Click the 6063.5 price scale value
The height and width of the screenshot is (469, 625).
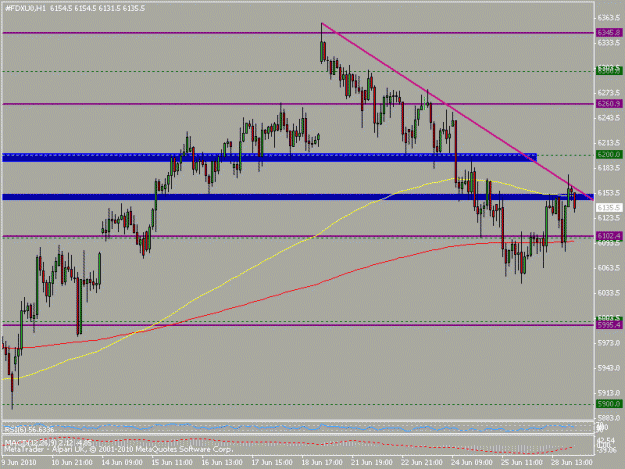coord(609,268)
